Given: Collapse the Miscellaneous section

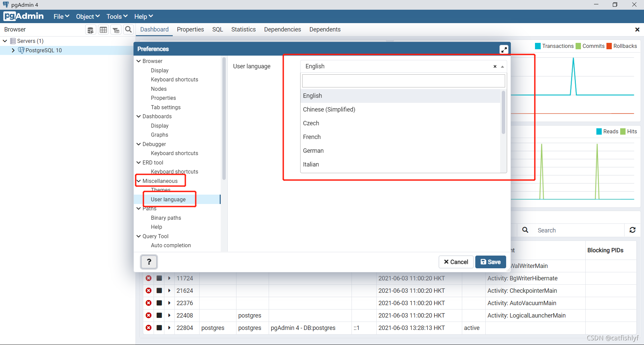Looking at the screenshot, I should tap(139, 181).
